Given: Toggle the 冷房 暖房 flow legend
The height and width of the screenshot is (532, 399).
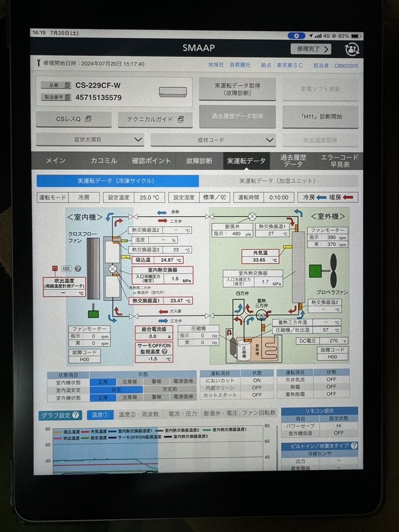Looking at the screenshot, I should coord(327,197).
